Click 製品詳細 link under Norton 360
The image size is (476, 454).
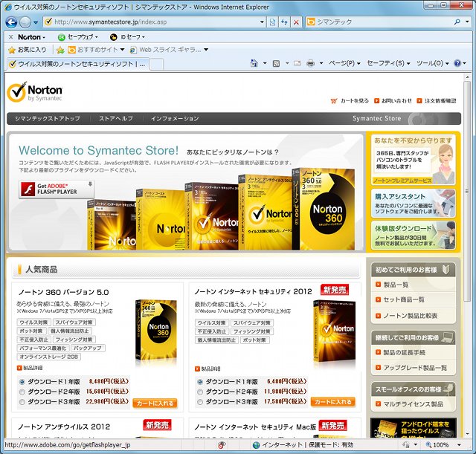click(x=30, y=368)
